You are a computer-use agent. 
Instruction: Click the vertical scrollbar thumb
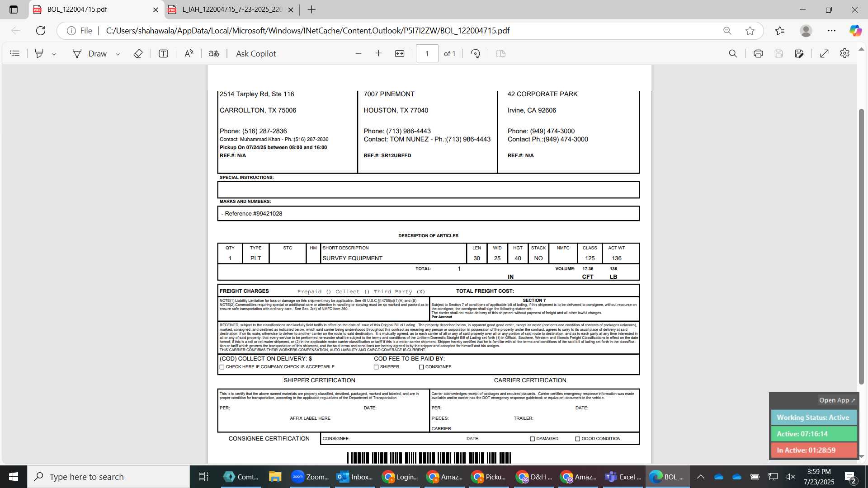pos(861,247)
